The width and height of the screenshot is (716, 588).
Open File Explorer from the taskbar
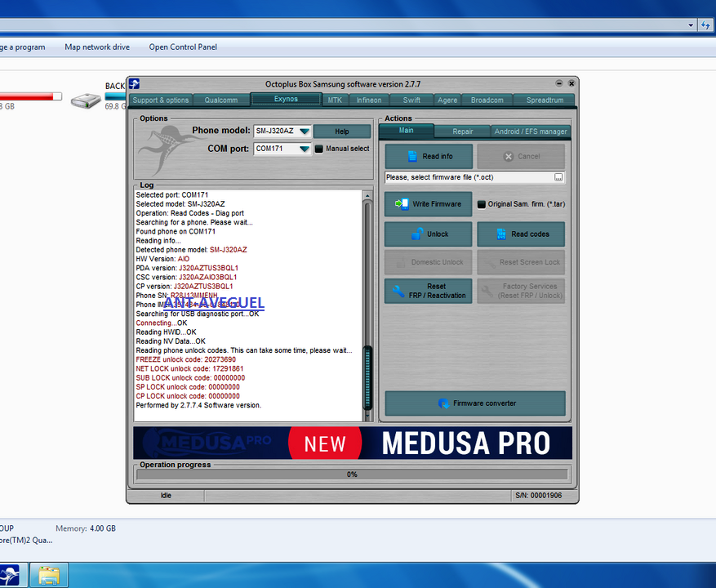click(x=49, y=575)
